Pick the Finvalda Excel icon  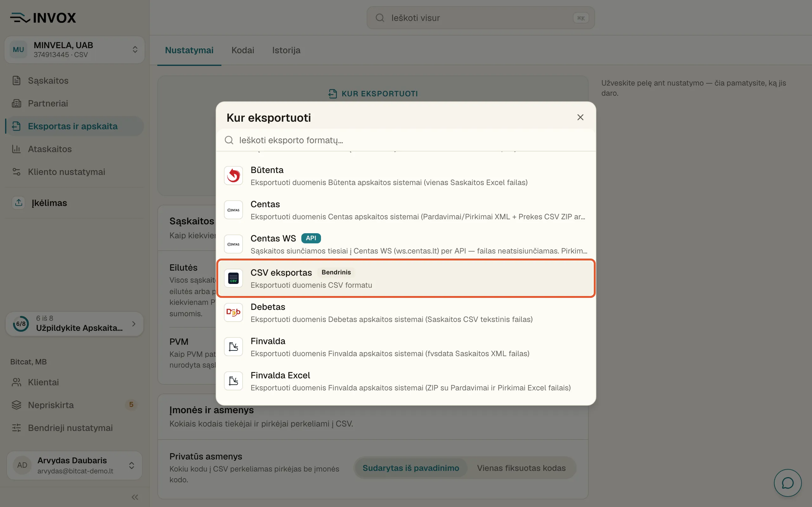(x=233, y=381)
